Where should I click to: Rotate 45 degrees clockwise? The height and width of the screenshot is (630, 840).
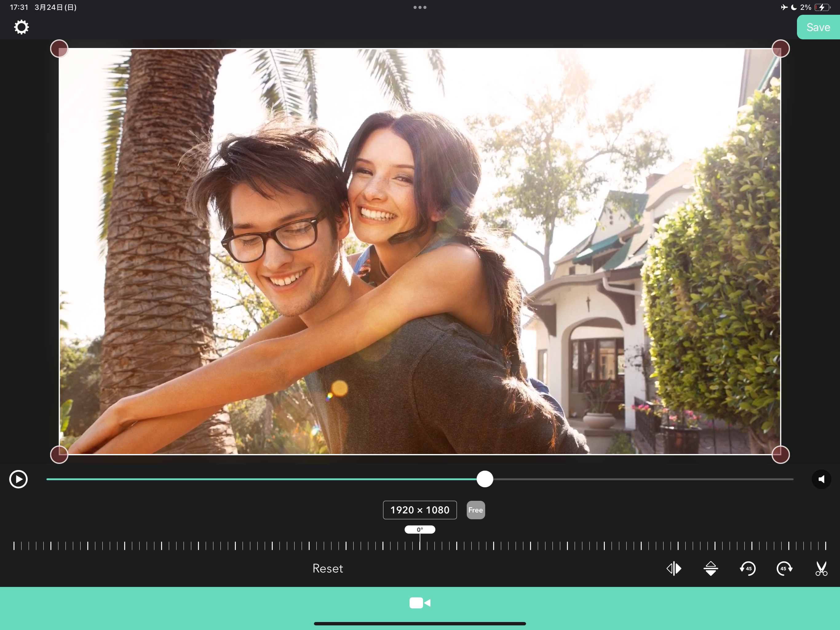point(784,568)
